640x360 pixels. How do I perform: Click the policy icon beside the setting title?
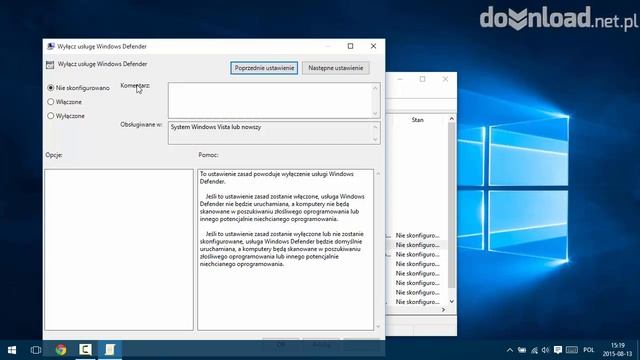coord(50,64)
